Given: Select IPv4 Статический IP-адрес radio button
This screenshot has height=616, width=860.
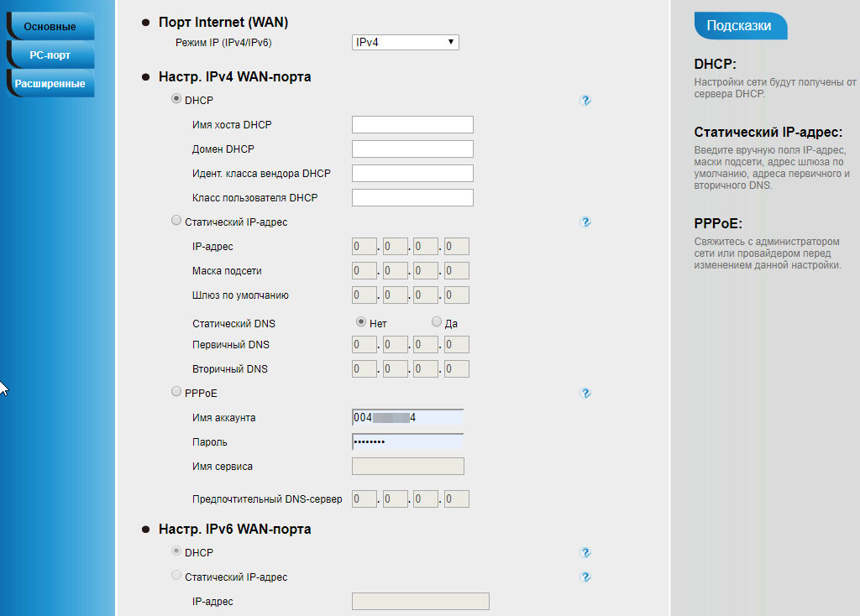Looking at the screenshot, I should 176,221.
